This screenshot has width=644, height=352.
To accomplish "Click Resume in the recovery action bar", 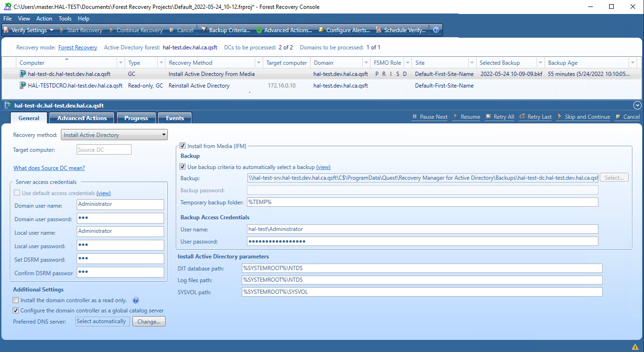I will point(466,117).
